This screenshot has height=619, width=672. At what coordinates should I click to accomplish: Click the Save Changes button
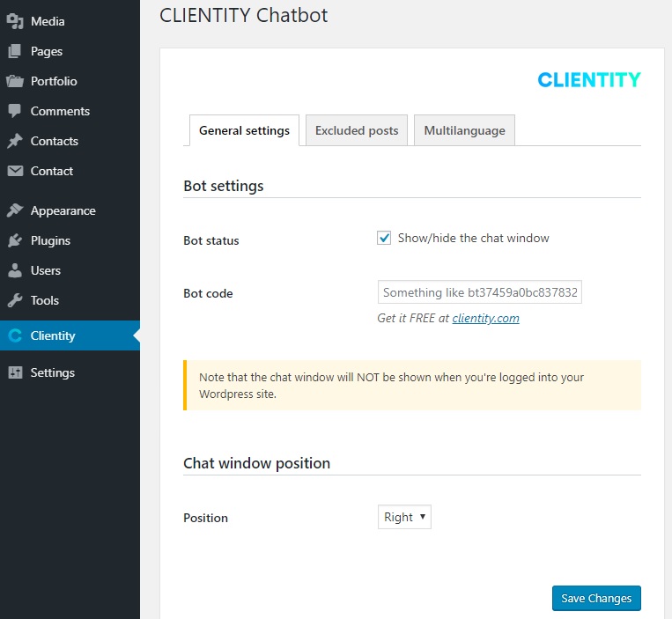(x=596, y=598)
